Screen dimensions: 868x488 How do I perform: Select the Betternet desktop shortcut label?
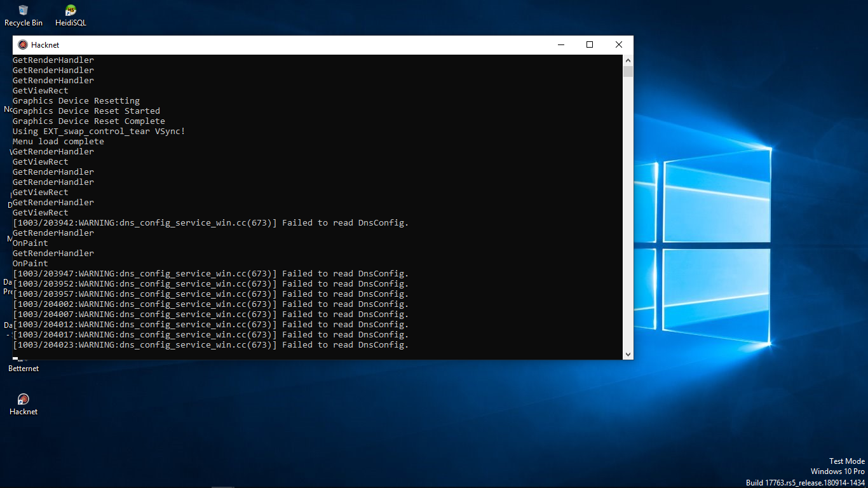pos(24,369)
